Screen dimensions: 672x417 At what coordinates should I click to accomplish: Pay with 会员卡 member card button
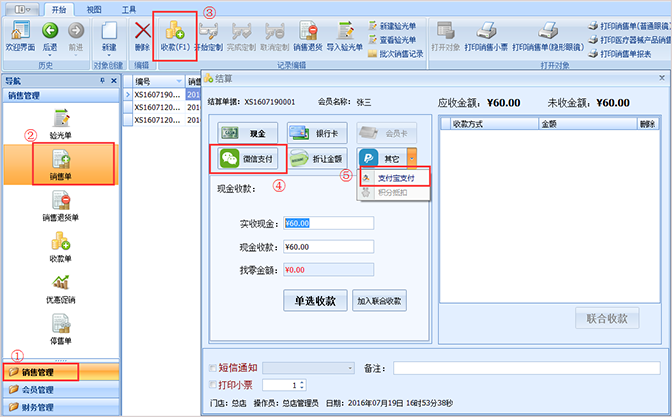point(387,133)
